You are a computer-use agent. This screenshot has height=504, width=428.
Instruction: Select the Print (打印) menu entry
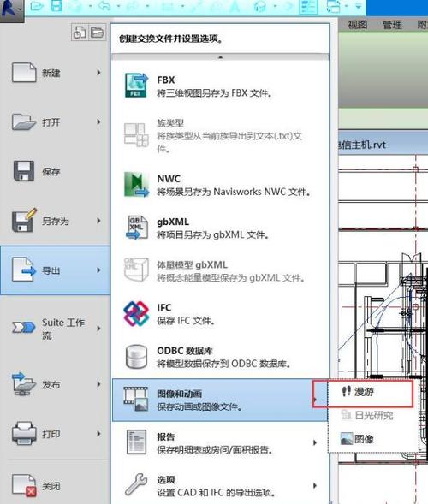[x=55, y=434]
